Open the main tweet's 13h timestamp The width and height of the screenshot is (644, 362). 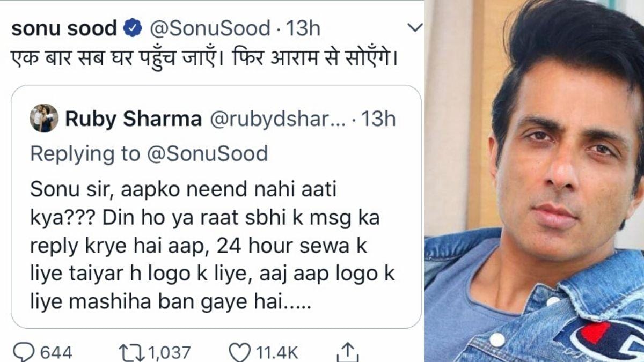coord(303,28)
